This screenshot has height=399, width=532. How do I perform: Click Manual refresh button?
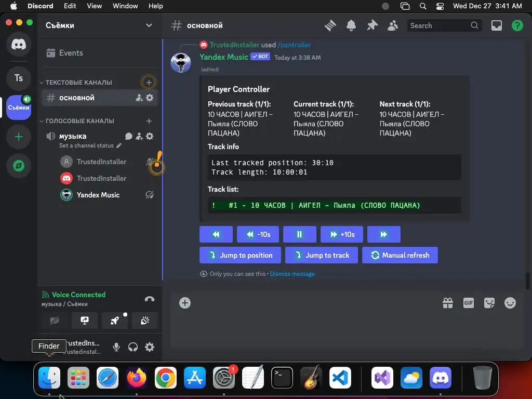tap(400, 255)
